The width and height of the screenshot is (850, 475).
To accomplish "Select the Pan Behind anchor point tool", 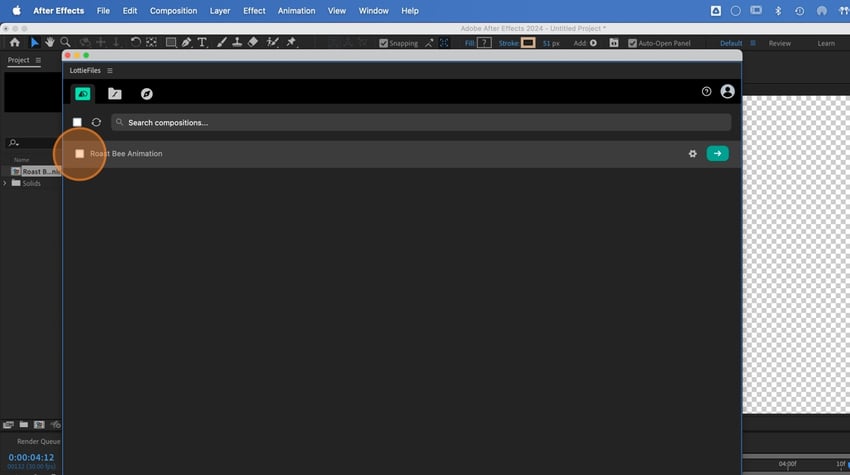I will [x=151, y=42].
